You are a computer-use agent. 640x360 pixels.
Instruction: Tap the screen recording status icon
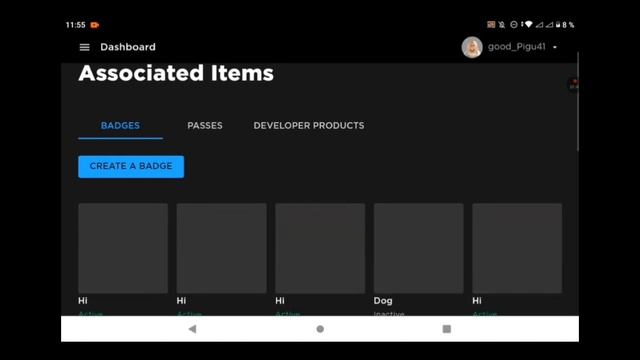(x=95, y=25)
